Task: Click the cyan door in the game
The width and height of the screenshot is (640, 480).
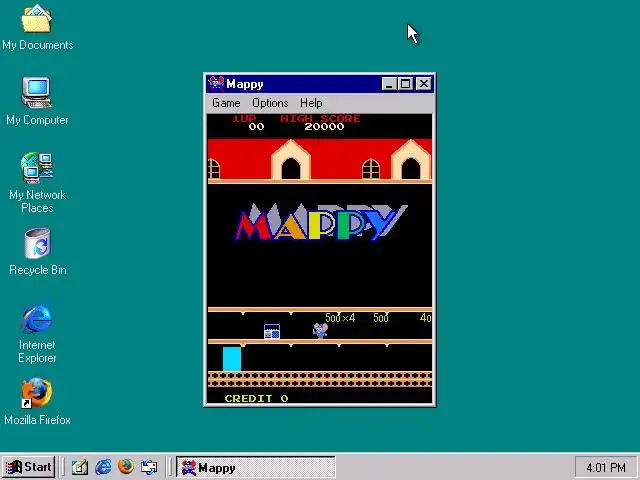Action: click(232, 358)
